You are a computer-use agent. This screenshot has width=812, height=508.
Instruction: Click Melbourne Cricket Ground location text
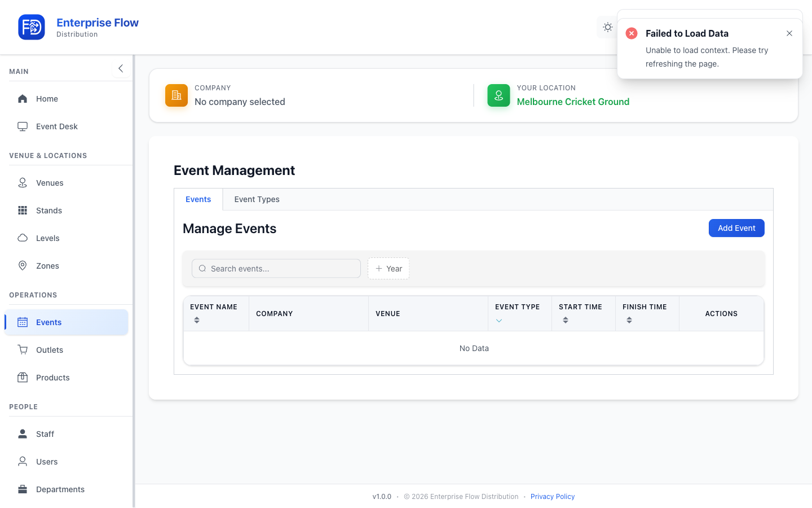(x=573, y=102)
